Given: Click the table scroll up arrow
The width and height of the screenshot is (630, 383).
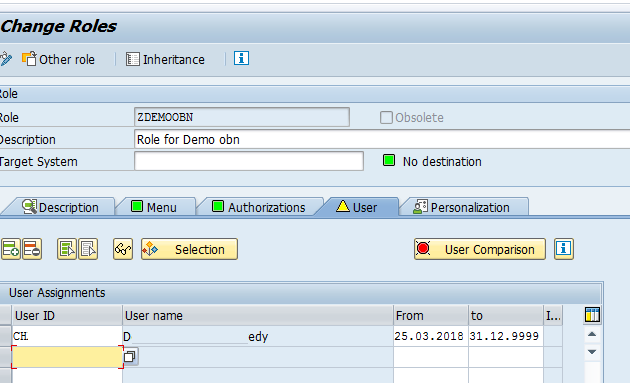Looking at the screenshot, I should pos(592,334).
